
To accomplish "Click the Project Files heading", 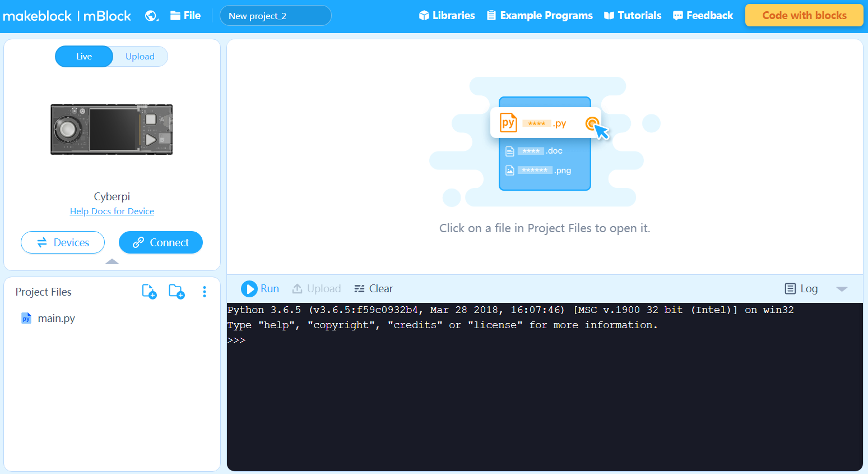I will 44,292.
